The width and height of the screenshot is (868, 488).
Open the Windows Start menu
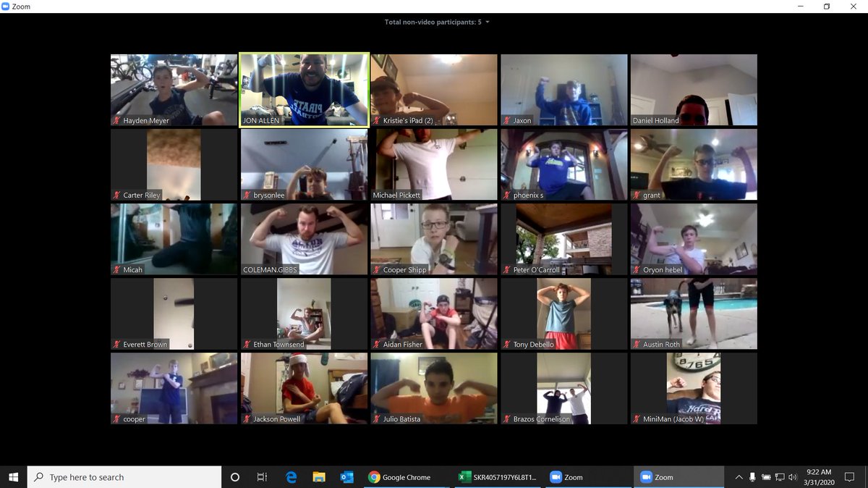click(x=14, y=477)
